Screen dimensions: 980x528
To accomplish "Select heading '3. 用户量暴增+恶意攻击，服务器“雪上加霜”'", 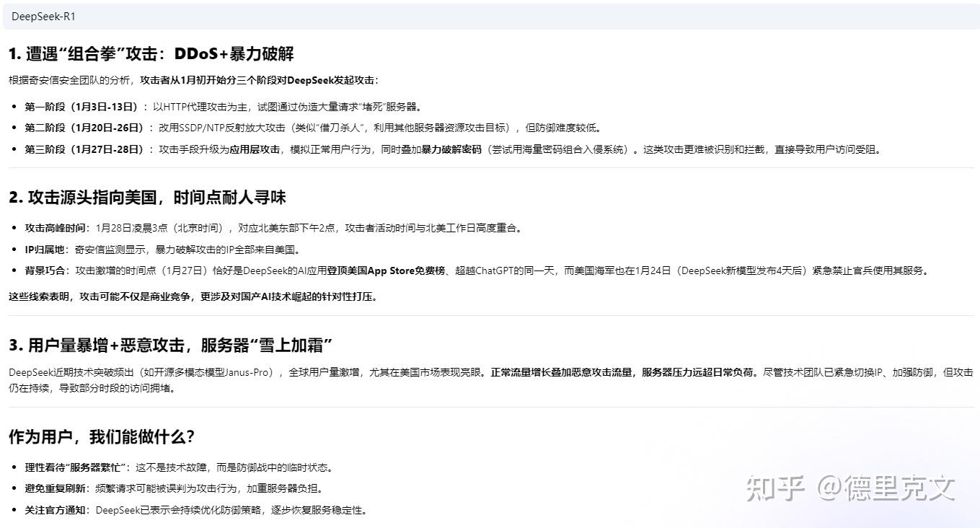I will [x=170, y=345].
